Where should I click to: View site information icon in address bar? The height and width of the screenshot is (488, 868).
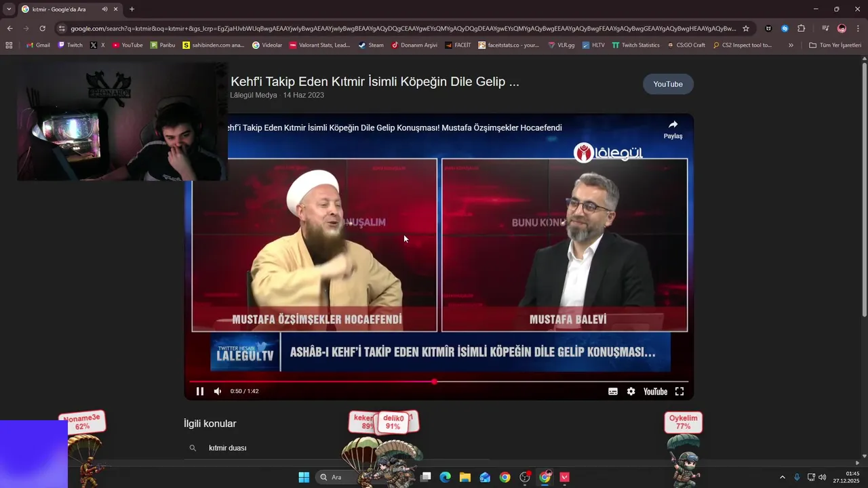62,28
